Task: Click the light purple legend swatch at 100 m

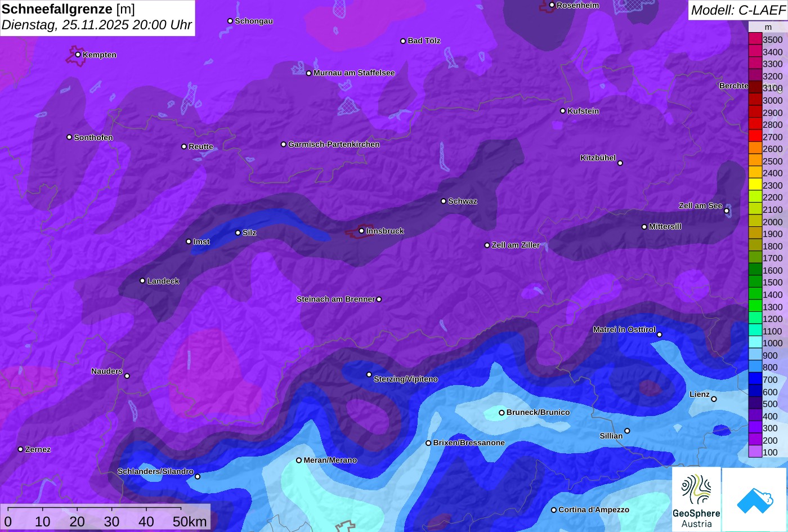Action: [x=755, y=452]
